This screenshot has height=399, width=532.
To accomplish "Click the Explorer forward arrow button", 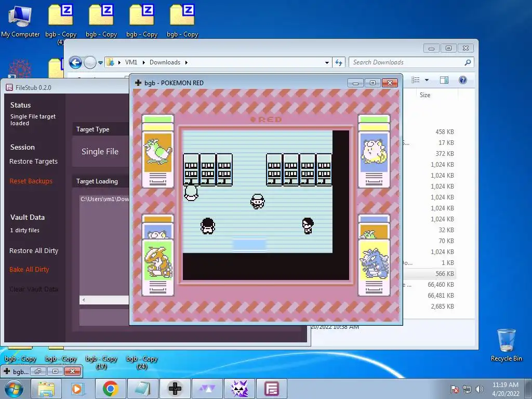I will click(90, 62).
